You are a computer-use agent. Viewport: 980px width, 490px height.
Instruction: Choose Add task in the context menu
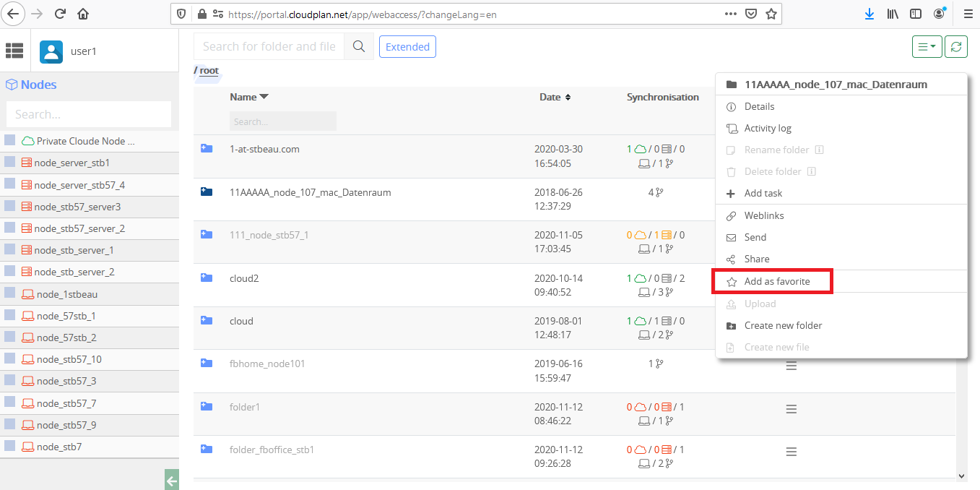pyautogui.click(x=763, y=193)
